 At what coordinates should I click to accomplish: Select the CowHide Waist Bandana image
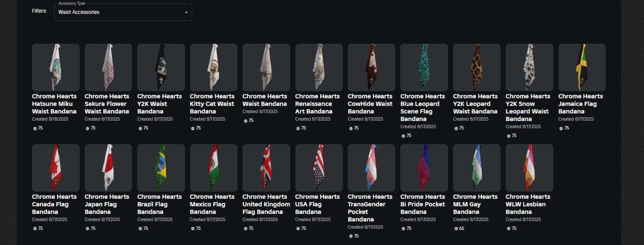pos(371,67)
